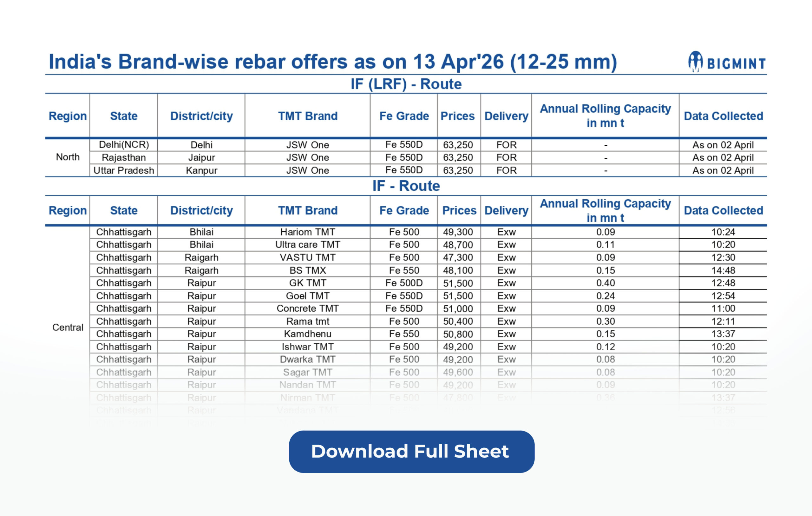The width and height of the screenshot is (812, 516).
Task: Select the IF - Route section heading
Action: coord(406,186)
